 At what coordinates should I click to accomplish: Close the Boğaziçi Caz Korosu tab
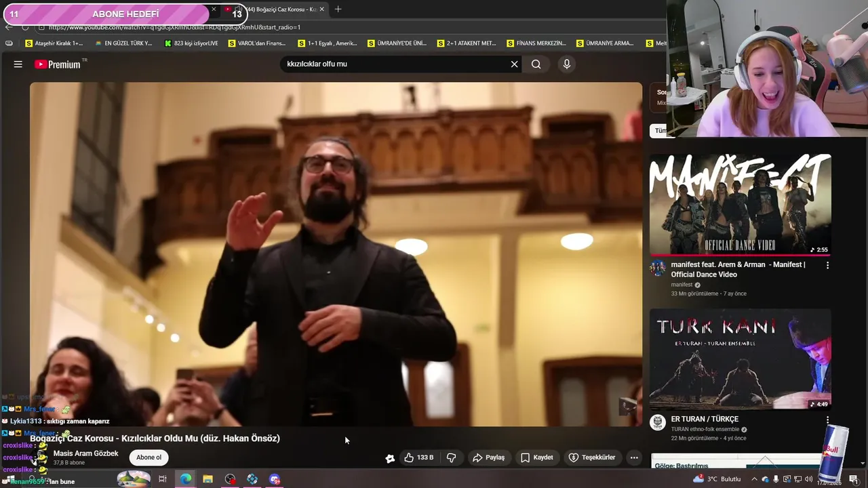click(321, 9)
